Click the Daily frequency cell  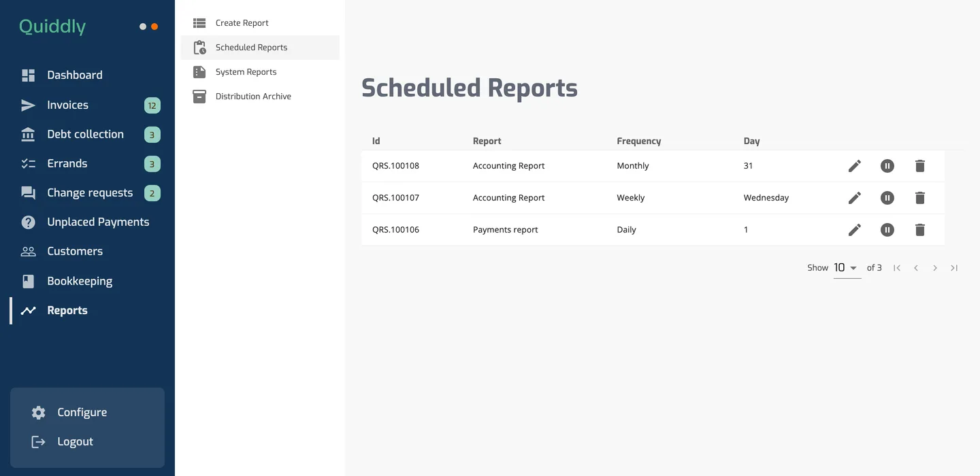point(627,230)
